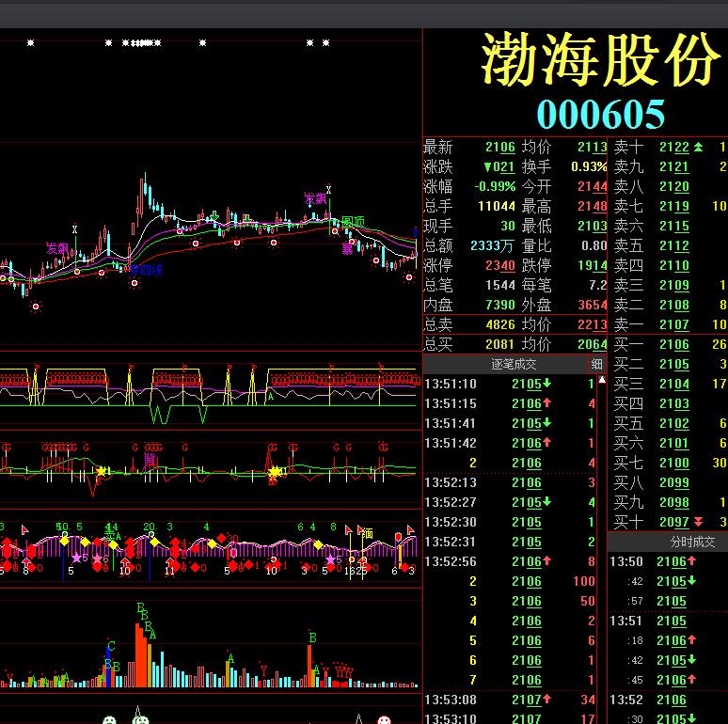Click the 细 detail button
The image size is (728, 724).
pyautogui.click(x=596, y=364)
